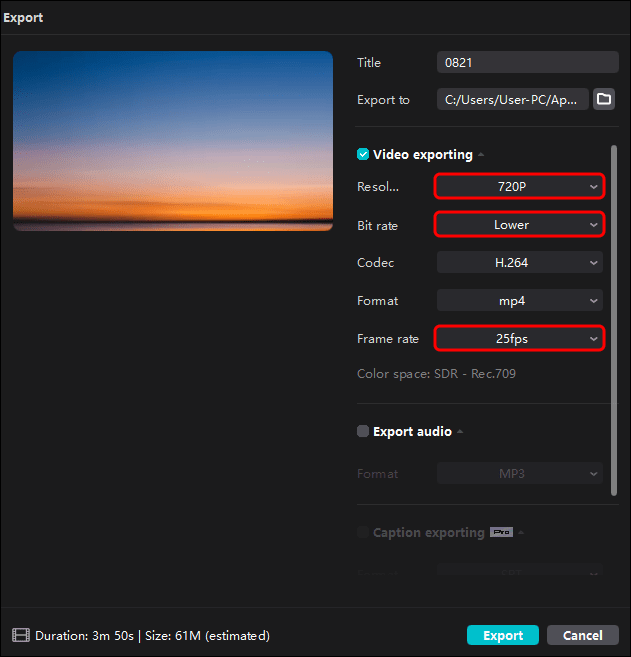
Task: Click the Pro badge beside Caption exporting
Action: click(501, 532)
